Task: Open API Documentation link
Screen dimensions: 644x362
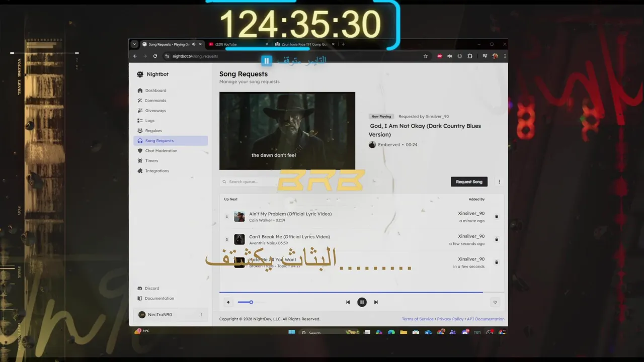Action: pos(486,319)
